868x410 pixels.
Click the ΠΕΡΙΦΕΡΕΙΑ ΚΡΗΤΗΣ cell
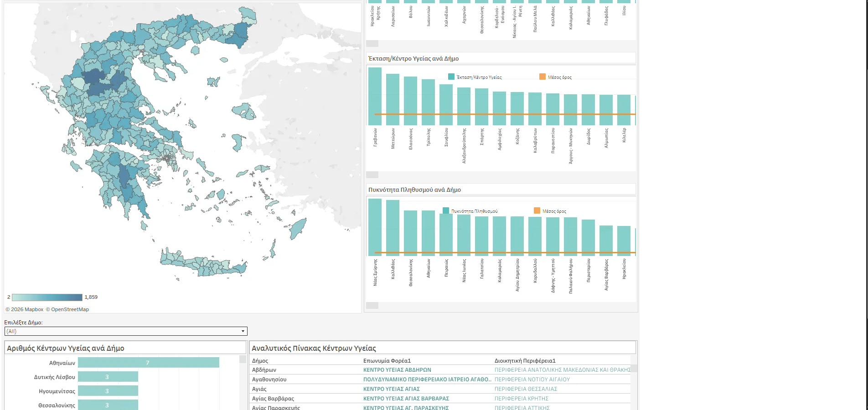coord(522,399)
